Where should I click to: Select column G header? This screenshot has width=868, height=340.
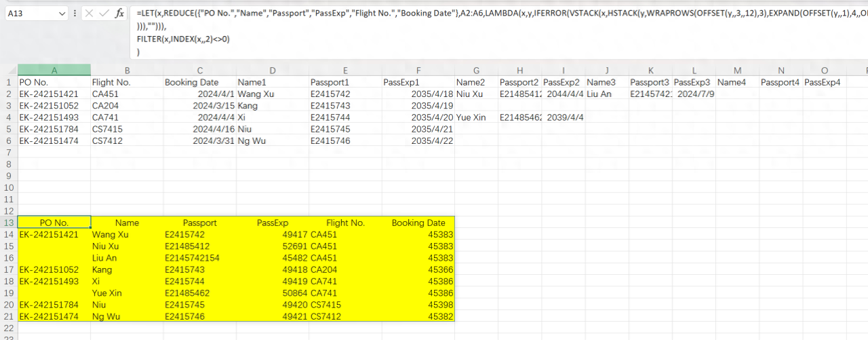pyautogui.click(x=476, y=70)
